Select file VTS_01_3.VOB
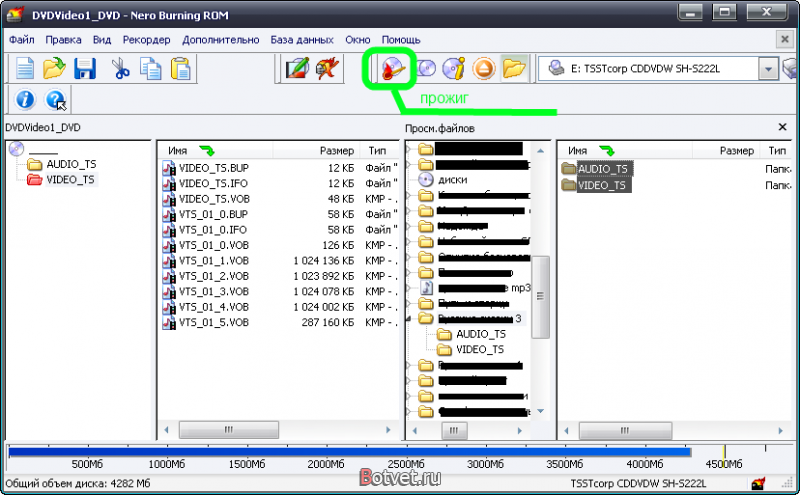Viewport: 800px width, 495px height. point(214,291)
